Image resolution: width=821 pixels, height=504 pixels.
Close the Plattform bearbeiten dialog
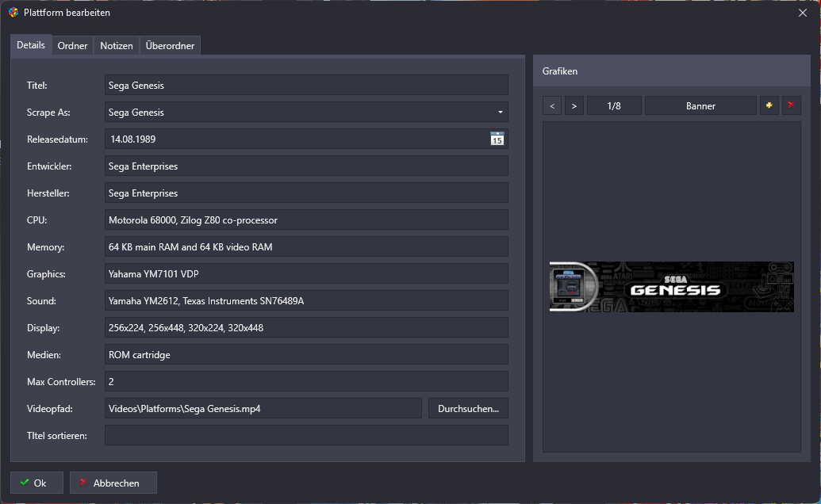[803, 13]
